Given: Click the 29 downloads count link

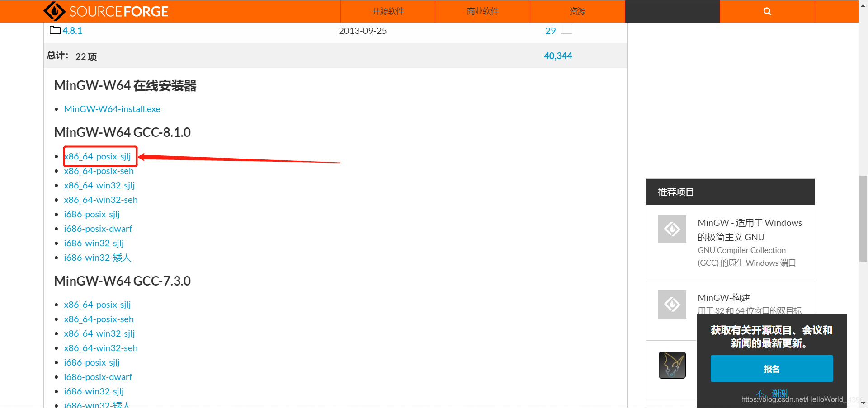Looking at the screenshot, I should 550,31.
